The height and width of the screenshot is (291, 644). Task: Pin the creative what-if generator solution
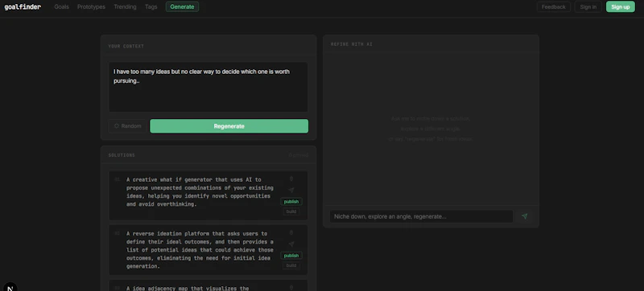pos(291,178)
